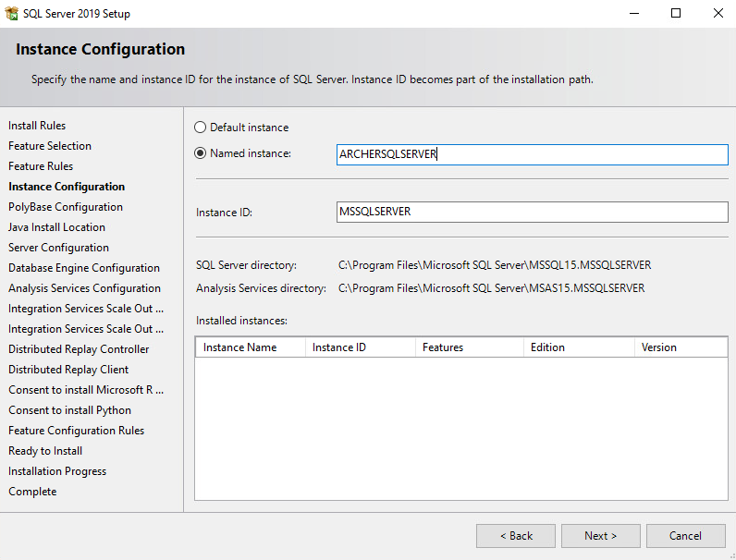
Task: Open the Java Install Location step
Action: tap(56, 227)
